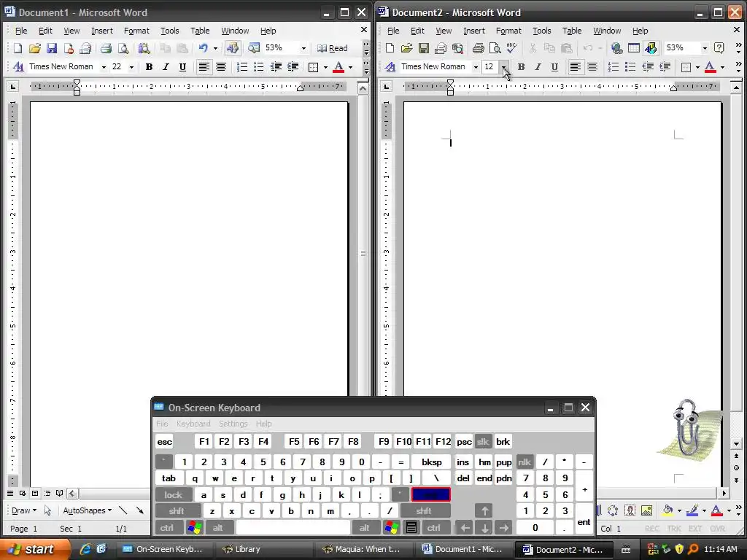Click the font color A button in Document2
Viewport: 747px width, 560px height.
pyautogui.click(x=711, y=66)
